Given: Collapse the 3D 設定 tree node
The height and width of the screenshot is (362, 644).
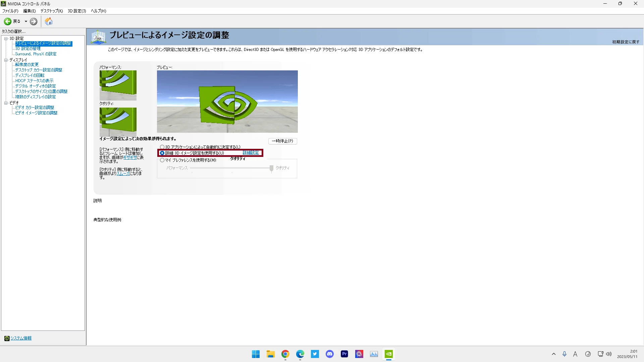Looking at the screenshot, I should point(6,39).
